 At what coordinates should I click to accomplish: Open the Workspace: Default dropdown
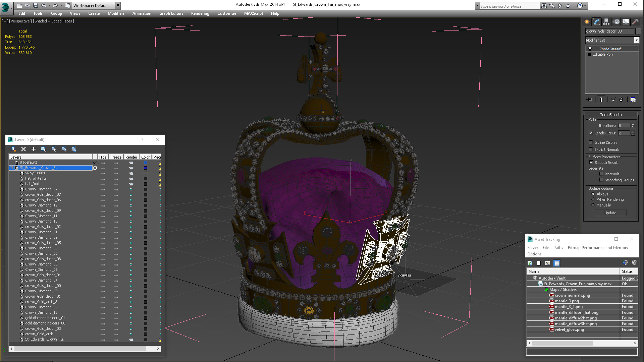point(113,5)
